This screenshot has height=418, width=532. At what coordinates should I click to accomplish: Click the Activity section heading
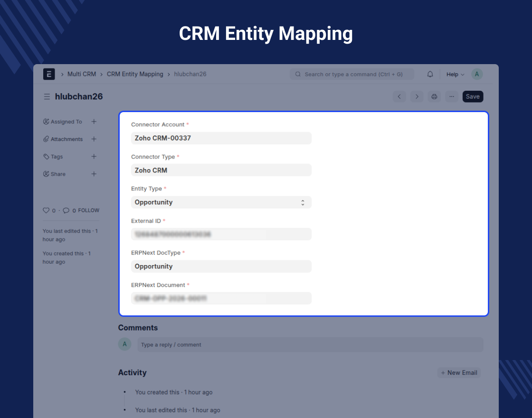(x=133, y=372)
